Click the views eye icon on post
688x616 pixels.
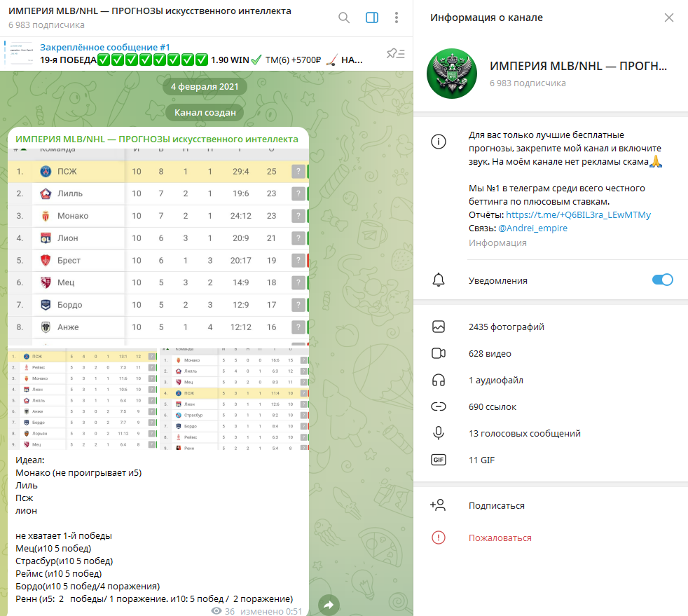pyautogui.click(x=216, y=610)
